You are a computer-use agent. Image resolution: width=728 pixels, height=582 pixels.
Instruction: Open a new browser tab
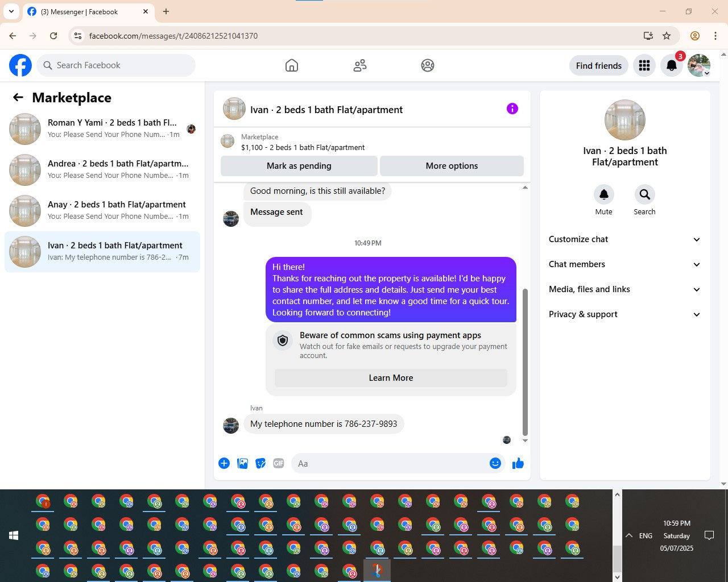tap(166, 11)
